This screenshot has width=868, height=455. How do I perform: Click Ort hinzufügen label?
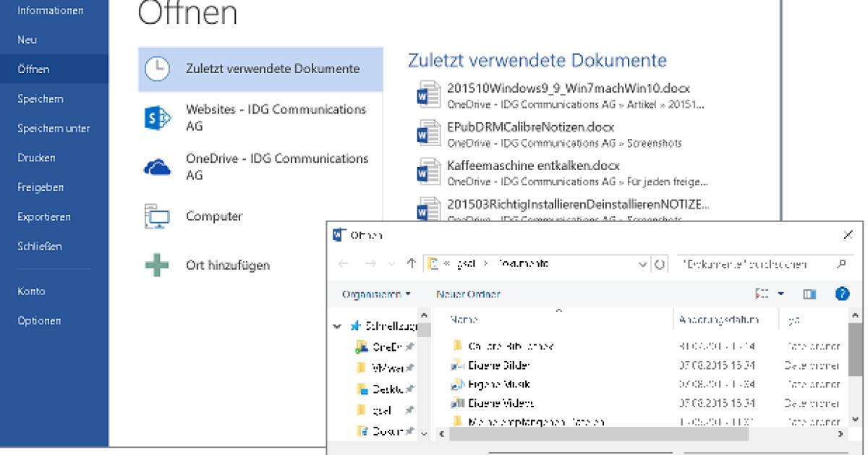228,265
